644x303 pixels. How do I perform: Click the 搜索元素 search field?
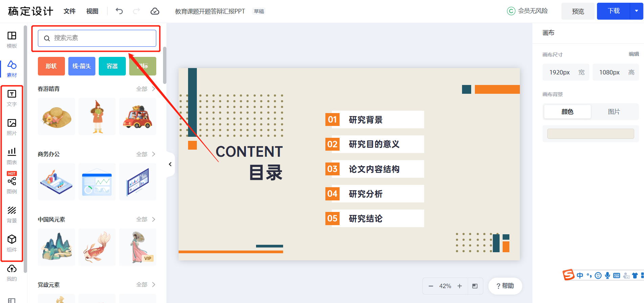click(97, 38)
